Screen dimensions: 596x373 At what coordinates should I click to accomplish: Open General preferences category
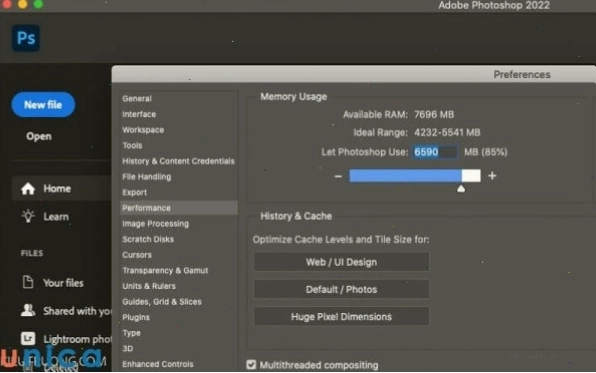[137, 98]
